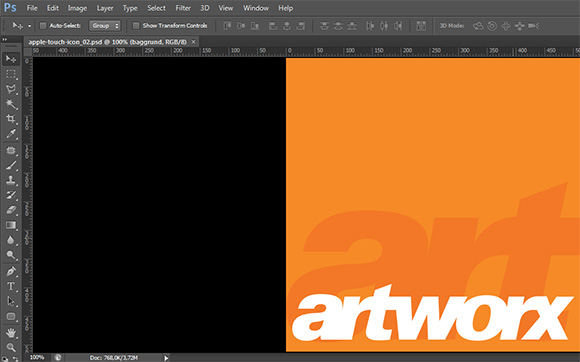Select the Rectangular Marquee tool
Image resolution: width=580 pixels, height=362 pixels.
point(11,74)
